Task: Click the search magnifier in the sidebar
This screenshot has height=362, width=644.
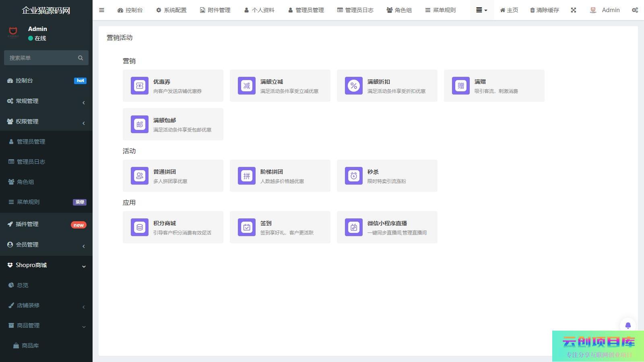Action: [x=80, y=58]
